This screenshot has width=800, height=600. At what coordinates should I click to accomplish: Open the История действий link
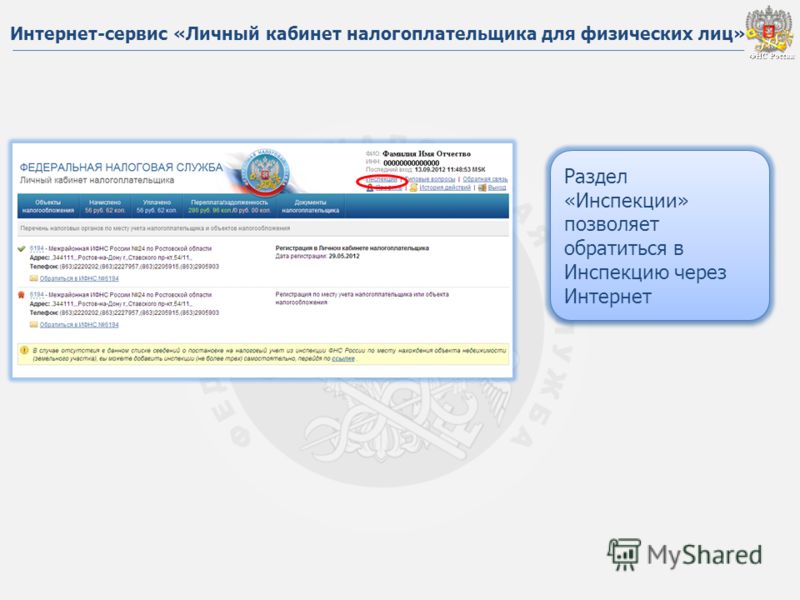tap(445, 188)
